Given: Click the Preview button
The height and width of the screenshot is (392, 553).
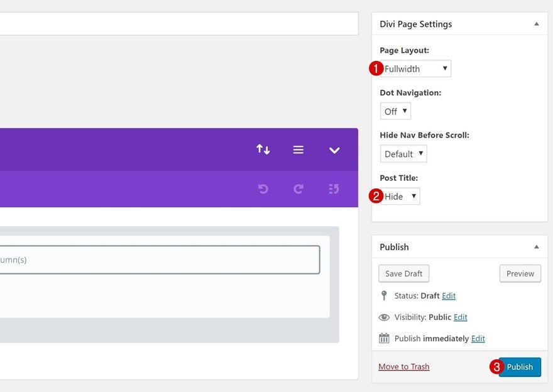Looking at the screenshot, I should pyautogui.click(x=520, y=273).
